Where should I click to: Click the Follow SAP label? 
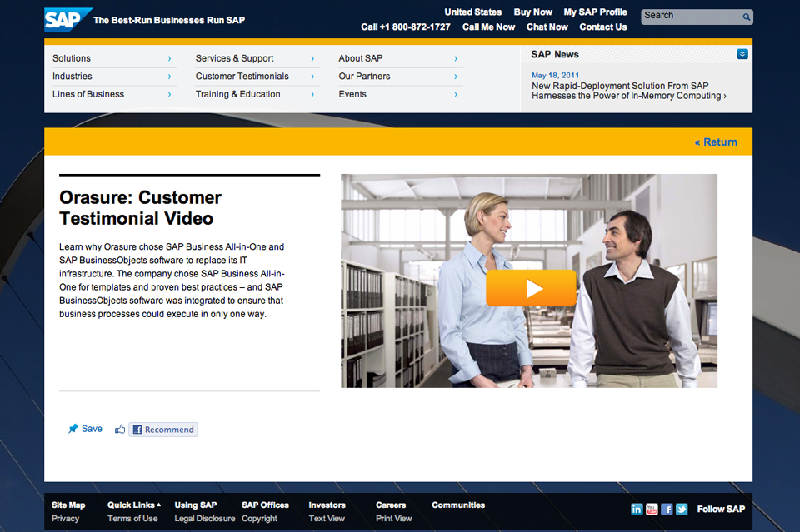tap(721, 509)
